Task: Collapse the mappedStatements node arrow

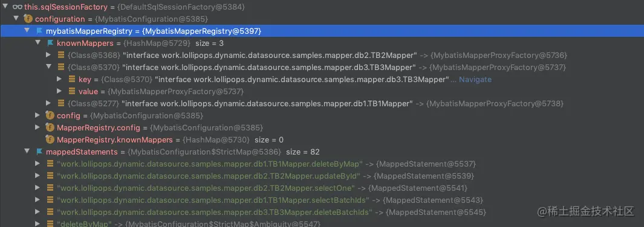Action: pos(27,152)
